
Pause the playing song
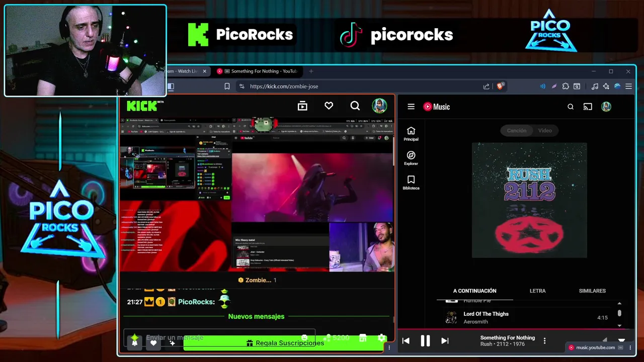(425, 341)
